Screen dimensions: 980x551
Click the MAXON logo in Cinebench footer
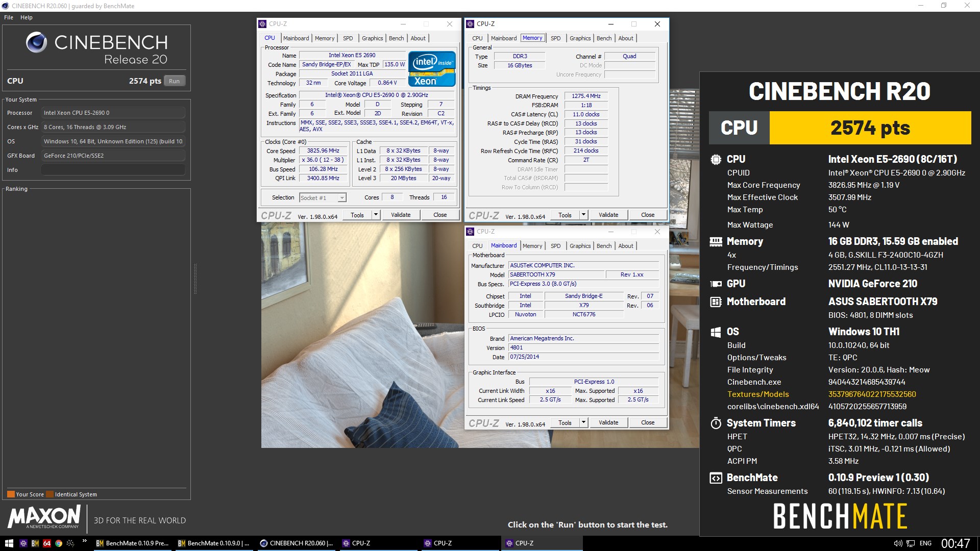point(44,517)
